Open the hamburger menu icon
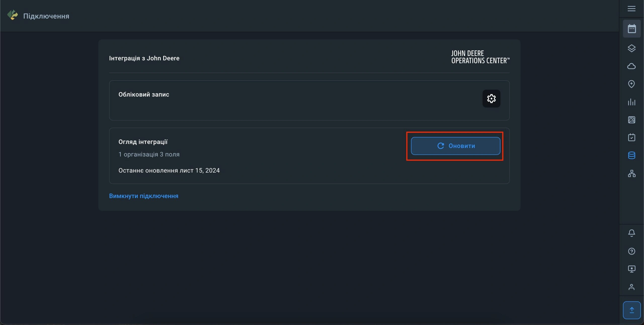 tap(631, 9)
